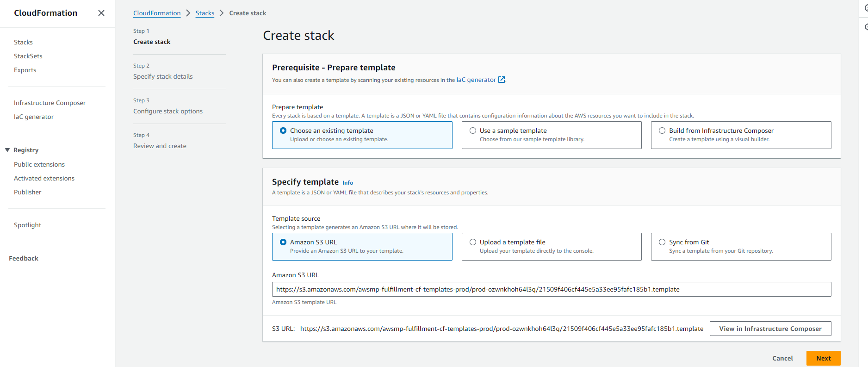Screen dimensions: 868x367
Task: Open the Info link beside Specify template
Action: pyautogui.click(x=348, y=183)
